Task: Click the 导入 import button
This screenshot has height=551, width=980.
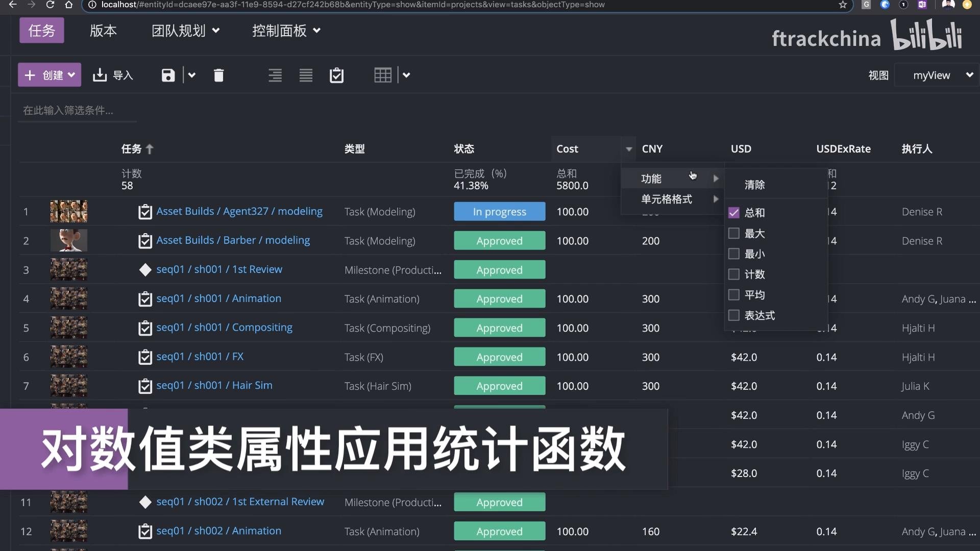Action: click(113, 75)
